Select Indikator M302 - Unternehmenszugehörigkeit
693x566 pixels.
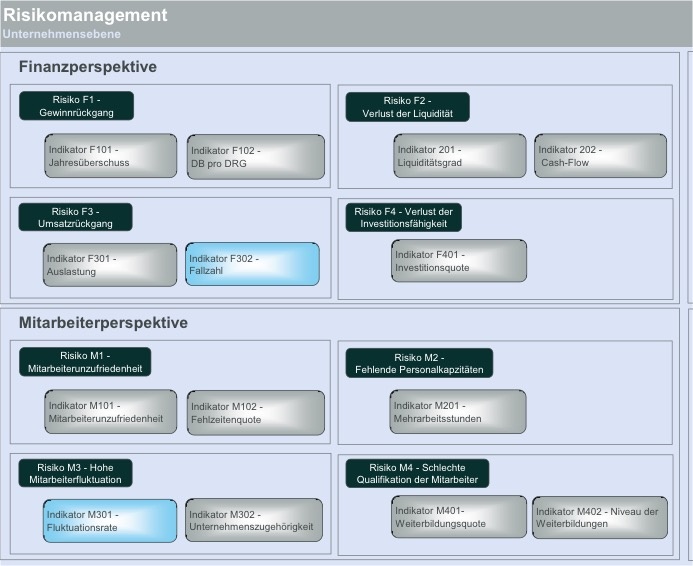254,521
